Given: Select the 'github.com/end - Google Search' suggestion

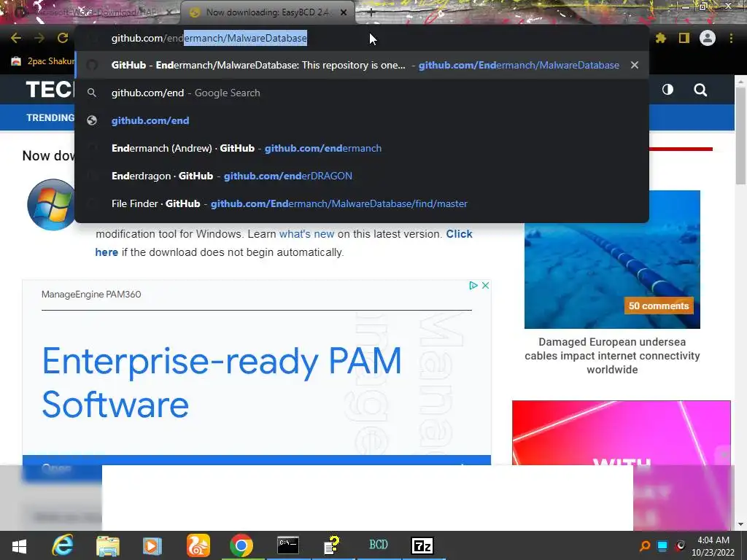Looking at the screenshot, I should click(362, 93).
